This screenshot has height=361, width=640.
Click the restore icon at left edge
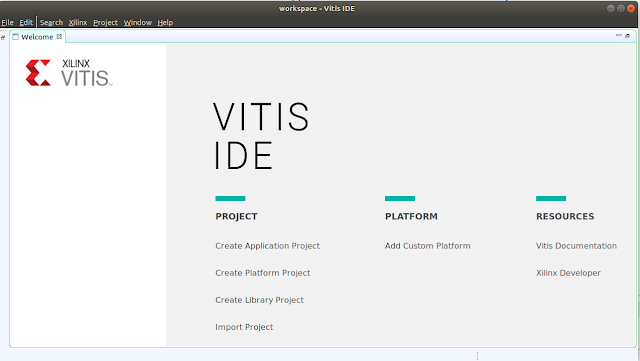[x=3, y=38]
